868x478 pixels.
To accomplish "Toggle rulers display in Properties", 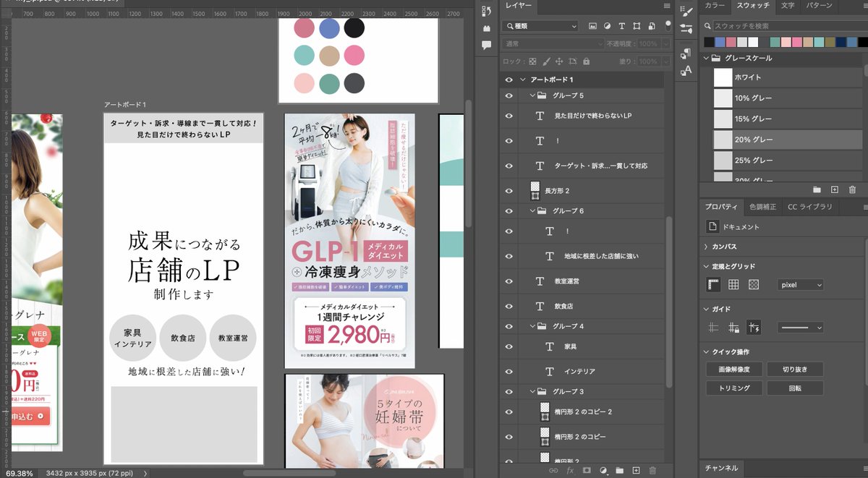I will pos(713,285).
